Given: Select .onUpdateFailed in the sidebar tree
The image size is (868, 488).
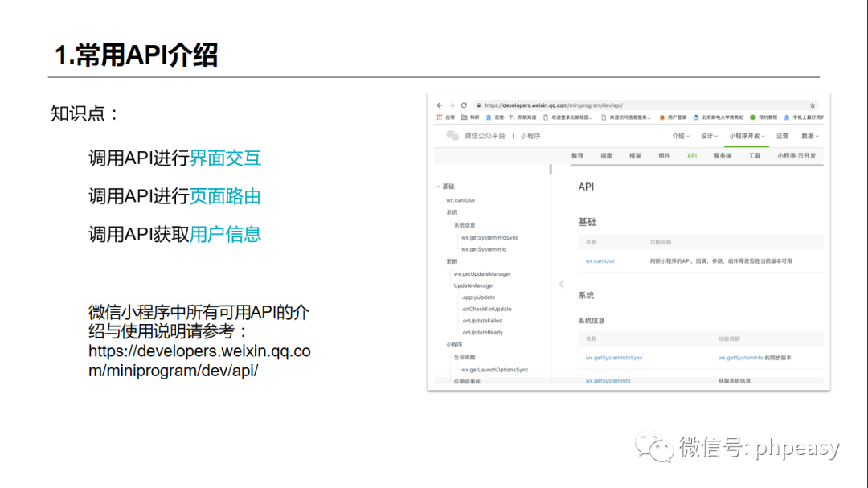Looking at the screenshot, I should 481,321.
